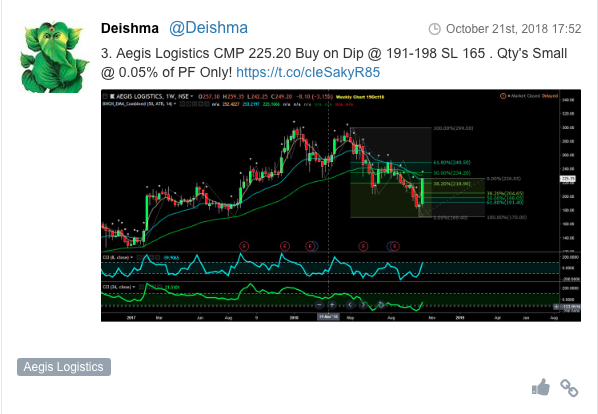Select the Aegis Logistics tag
Image resolution: width=598 pixels, height=414 pixels.
[x=64, y=367]
